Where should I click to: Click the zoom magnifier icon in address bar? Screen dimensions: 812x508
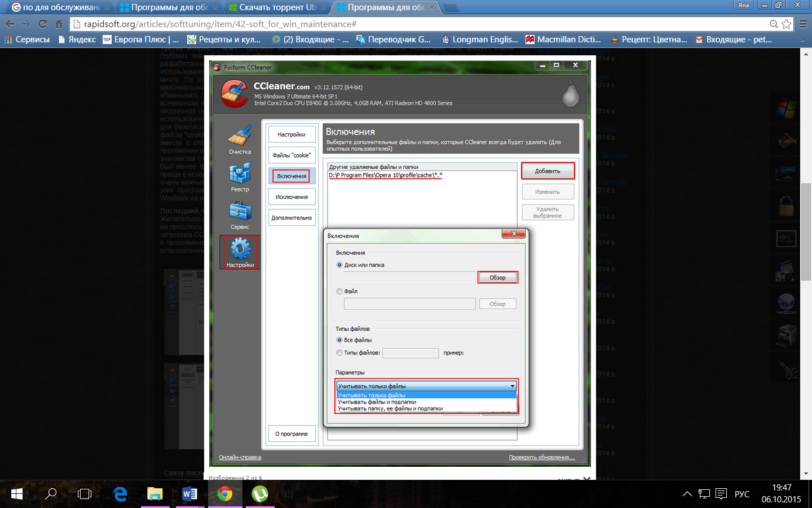coord(774,24)
